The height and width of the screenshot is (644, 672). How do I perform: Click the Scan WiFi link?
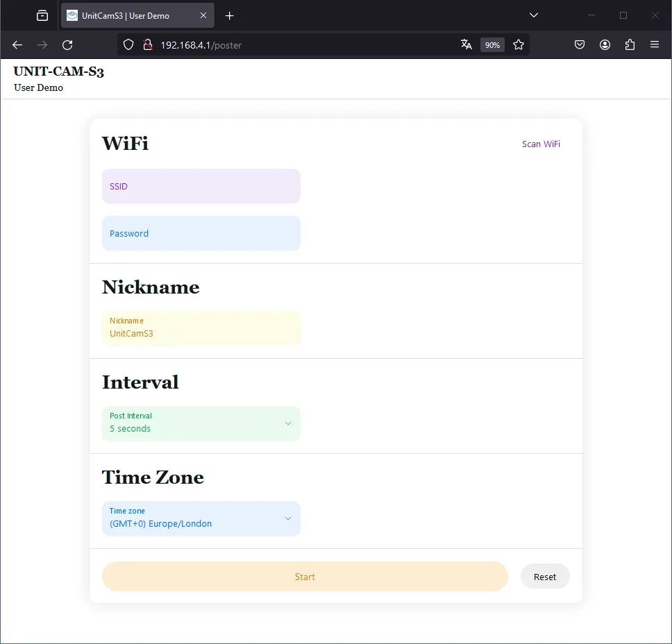[x=541, y=144]
